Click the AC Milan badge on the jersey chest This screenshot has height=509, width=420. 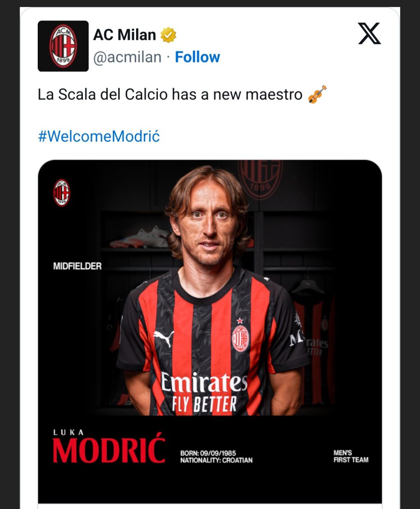tap(240, 338)
